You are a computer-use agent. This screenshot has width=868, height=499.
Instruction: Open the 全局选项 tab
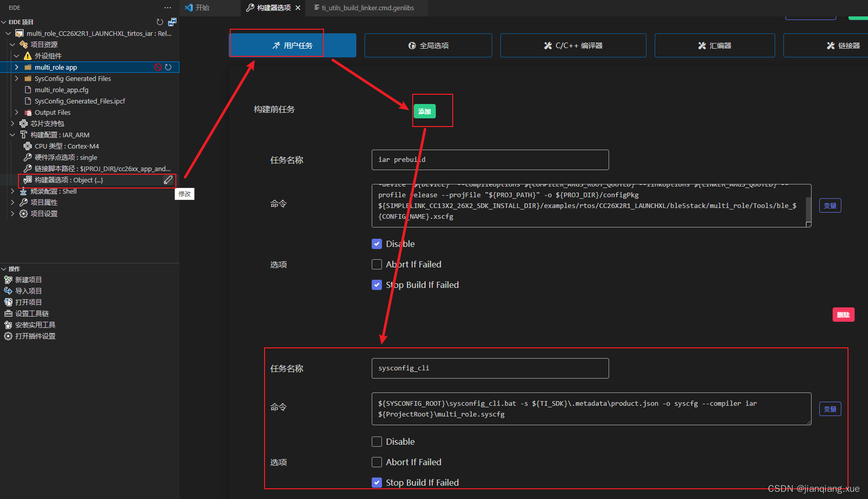[x=428, y=46]
